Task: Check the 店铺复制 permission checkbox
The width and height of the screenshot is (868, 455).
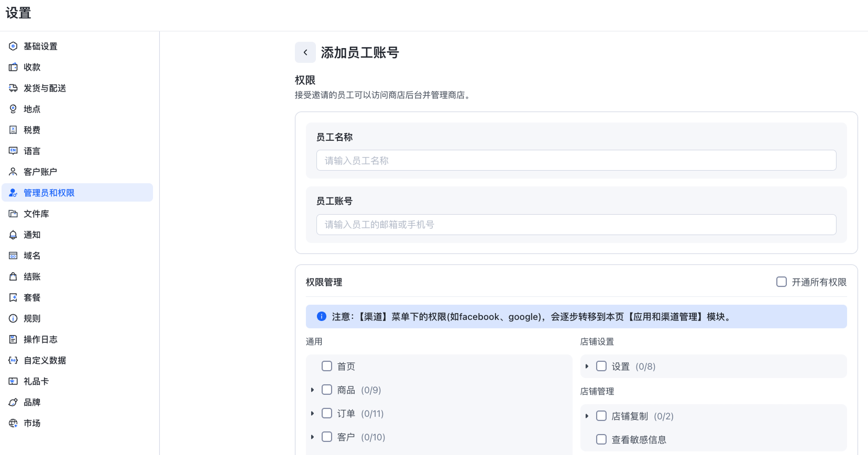Action: pos(601,416)
